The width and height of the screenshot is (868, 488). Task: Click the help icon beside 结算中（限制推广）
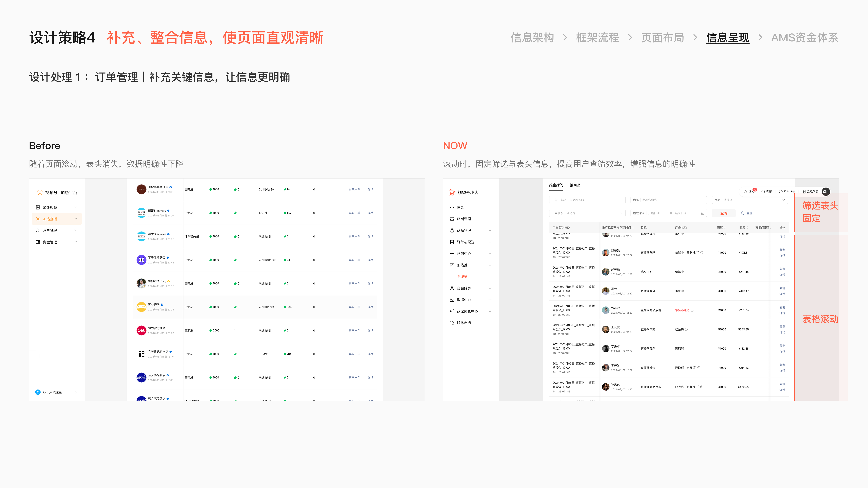[702, 253]
